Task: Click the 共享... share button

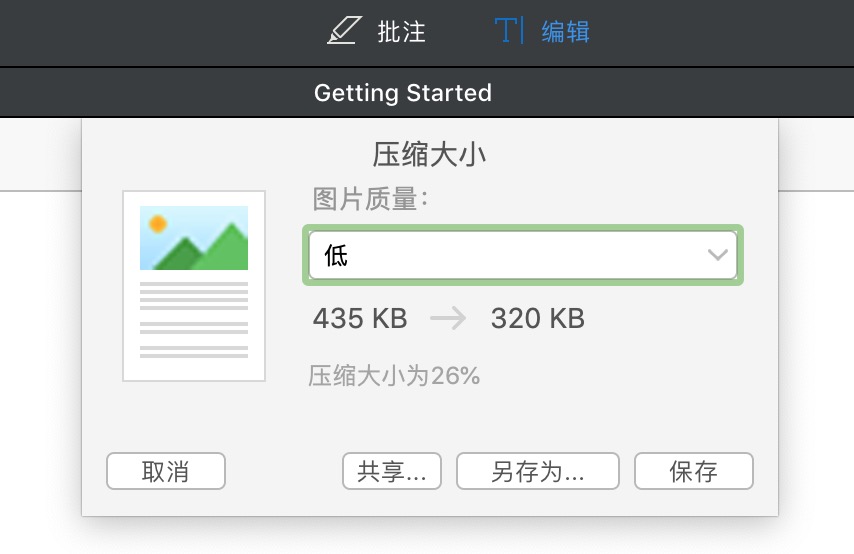Action: (392, 471)
